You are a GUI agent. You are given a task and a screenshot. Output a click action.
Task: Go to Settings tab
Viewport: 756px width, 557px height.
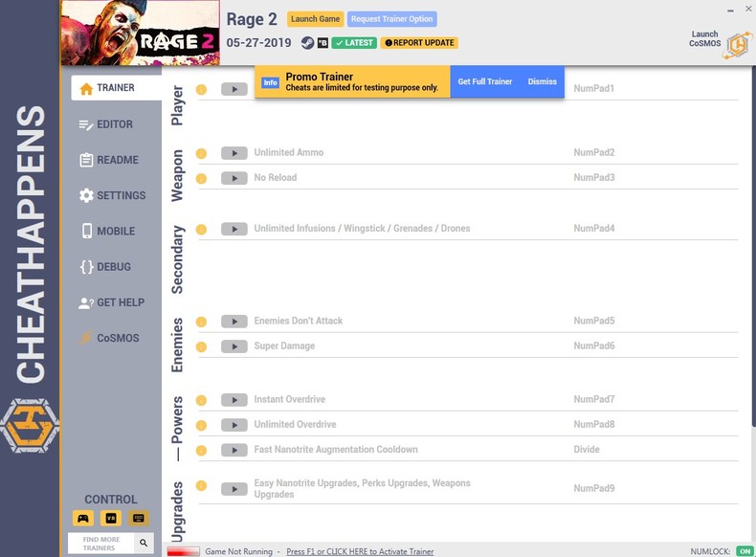click(112, 195)
